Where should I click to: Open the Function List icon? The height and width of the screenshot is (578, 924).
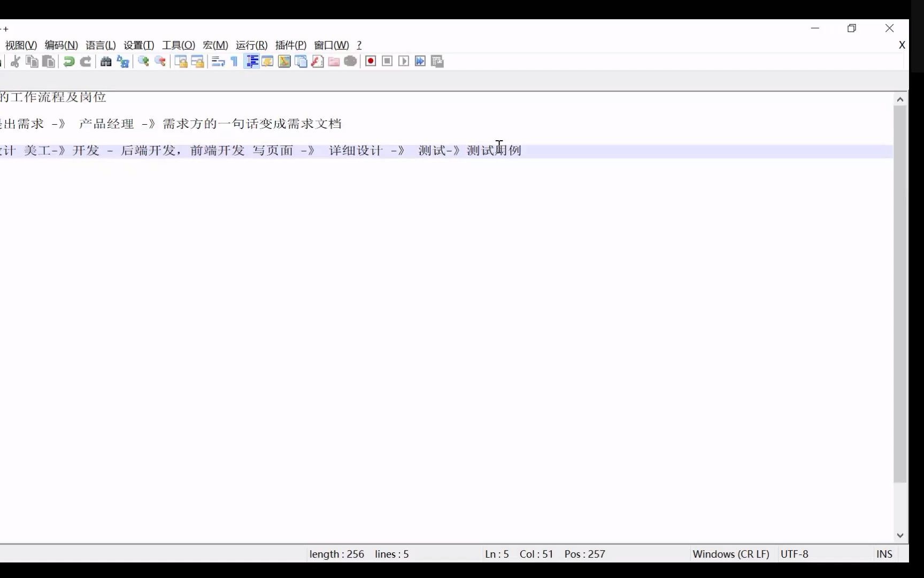tap(318, 62)
